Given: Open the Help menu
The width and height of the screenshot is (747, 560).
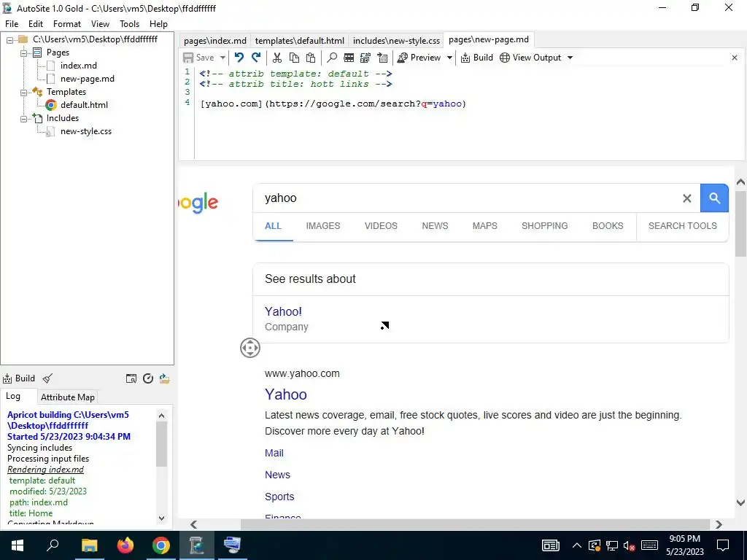Looking at the screenshot, I should tap(158, 24).
